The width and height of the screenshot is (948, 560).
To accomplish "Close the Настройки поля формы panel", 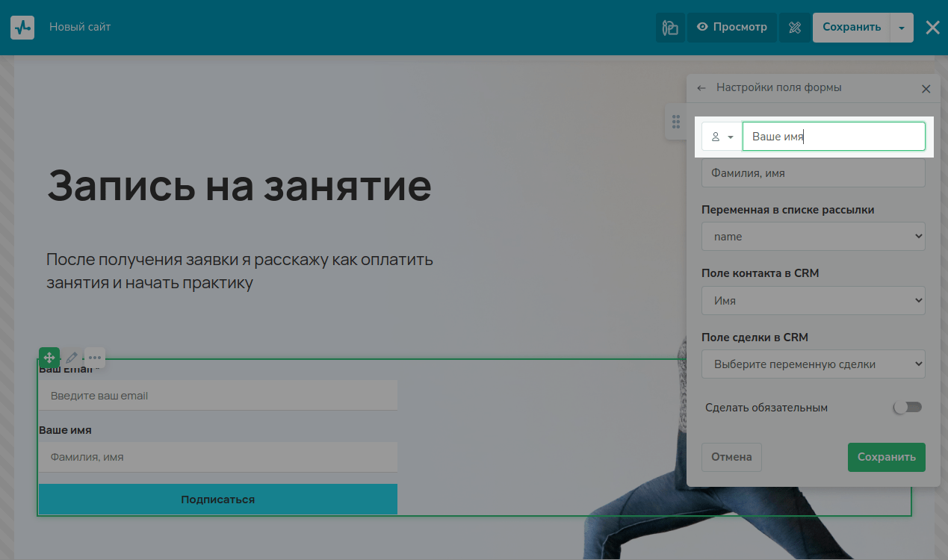I will coord(926,89).
